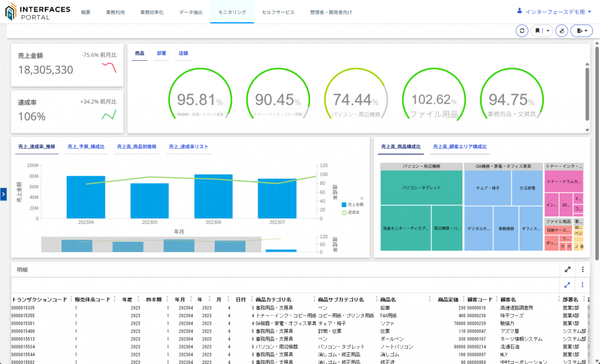Switch to the 売上高_商品別推移 tab
The height and width of the screenshot is (364, 600).
tap(137, 147)
